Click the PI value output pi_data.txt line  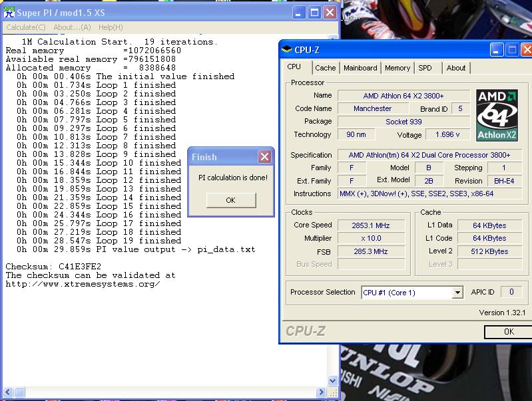click(136, 249)
